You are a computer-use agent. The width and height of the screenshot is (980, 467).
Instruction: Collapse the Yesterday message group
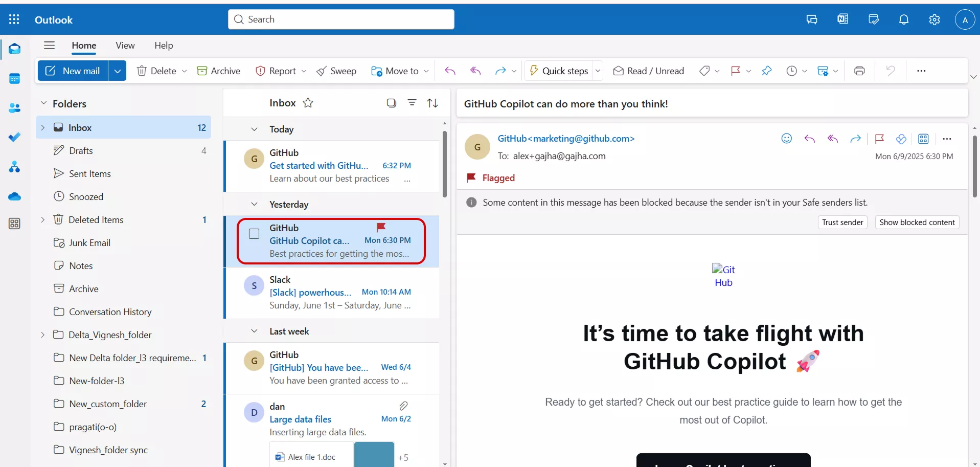click(x=254, y=204)
